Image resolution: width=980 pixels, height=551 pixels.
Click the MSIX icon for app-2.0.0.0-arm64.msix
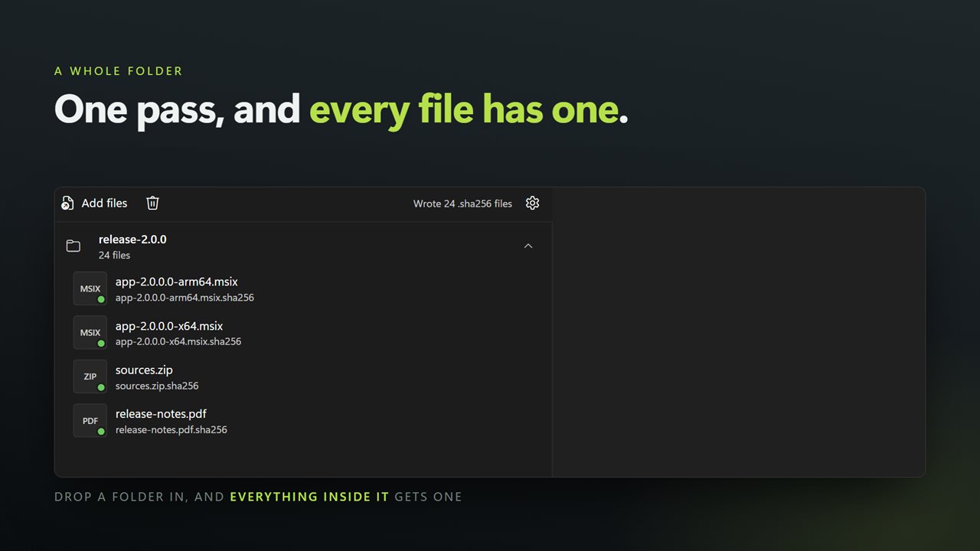90,289
